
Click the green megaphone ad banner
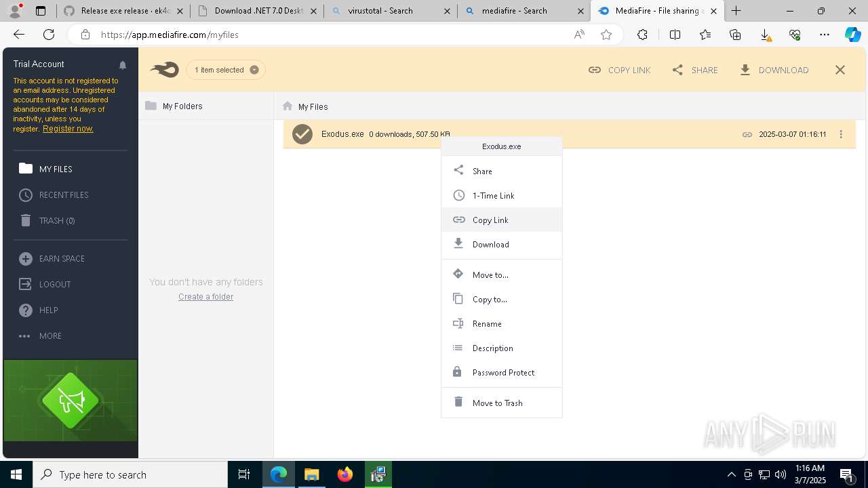71,401
